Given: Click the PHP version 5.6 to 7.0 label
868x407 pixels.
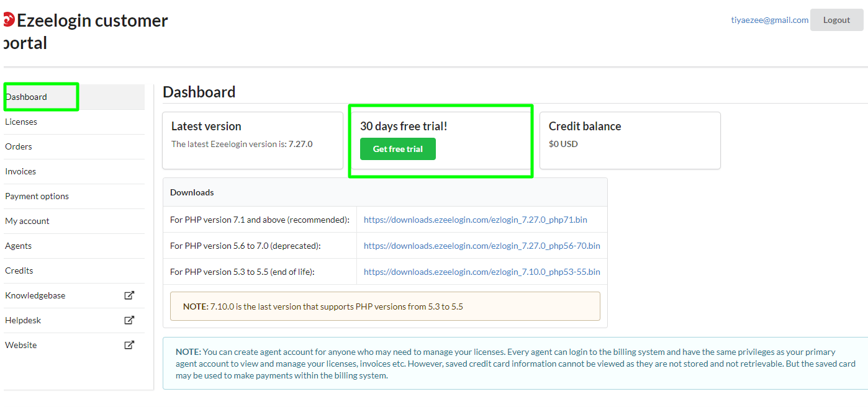Looking at the screenshot, I should pos(245,246).
